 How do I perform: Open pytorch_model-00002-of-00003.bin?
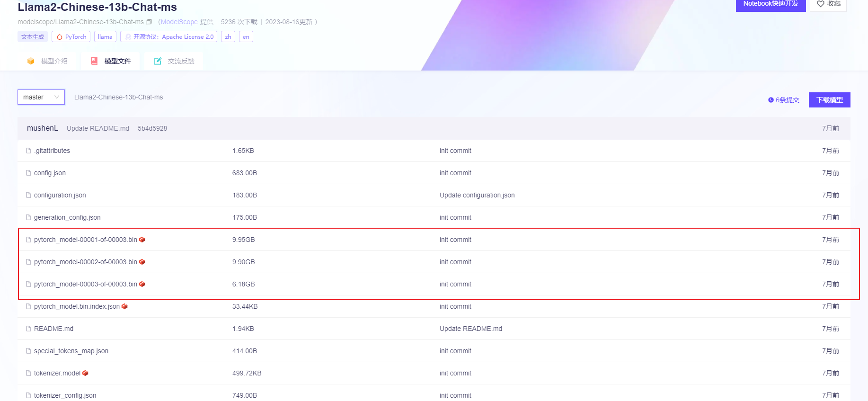86,262
